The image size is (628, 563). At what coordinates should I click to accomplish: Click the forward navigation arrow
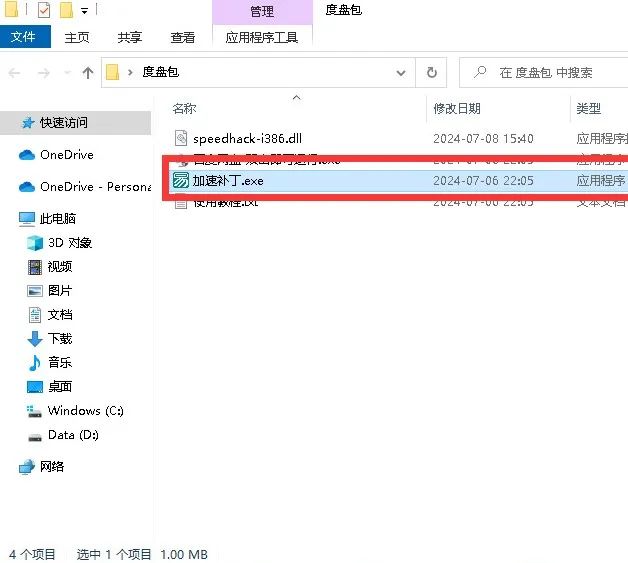tap(43, 73)
